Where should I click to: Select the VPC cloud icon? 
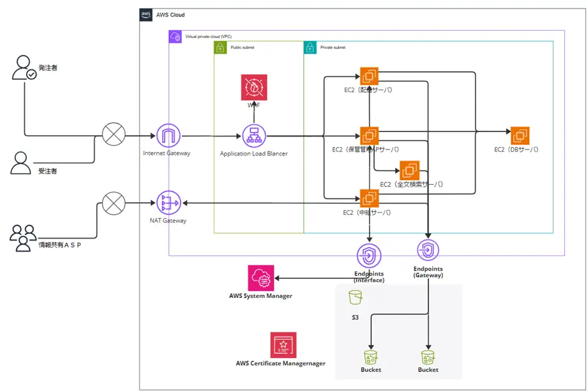click(175, 37)
